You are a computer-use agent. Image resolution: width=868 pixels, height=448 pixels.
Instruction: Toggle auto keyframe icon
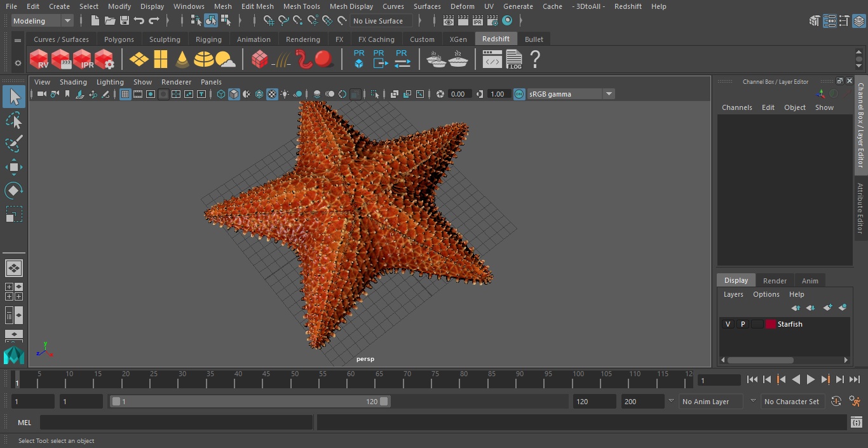pyautogui.click(x=836, y=402)
